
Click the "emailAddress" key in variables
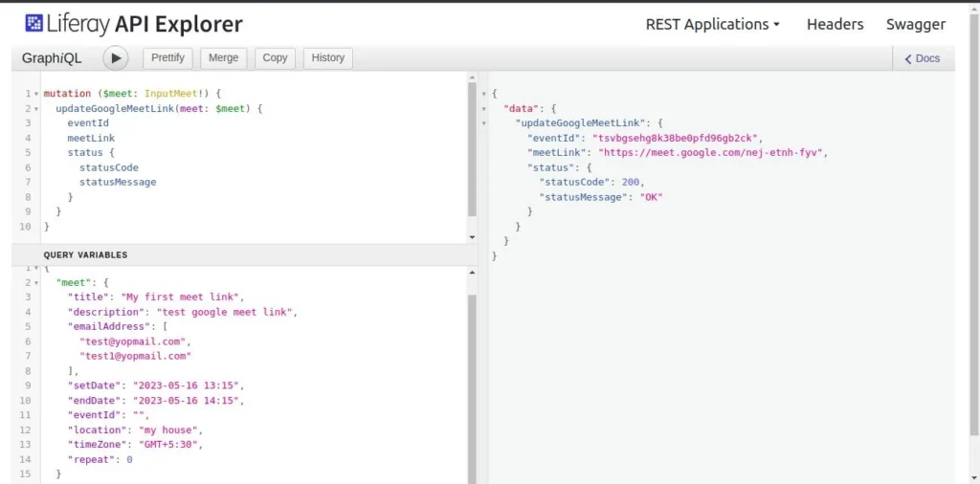108,326
